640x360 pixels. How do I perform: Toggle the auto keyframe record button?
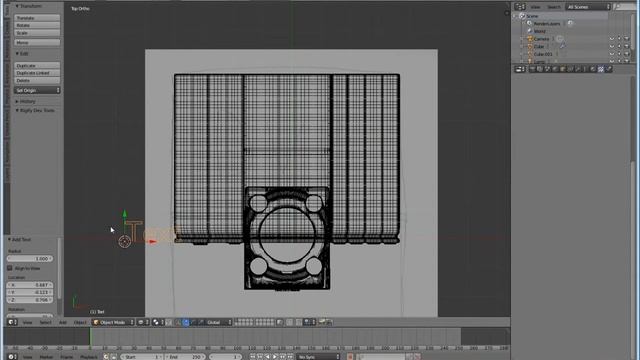click(x=350, y=357)
